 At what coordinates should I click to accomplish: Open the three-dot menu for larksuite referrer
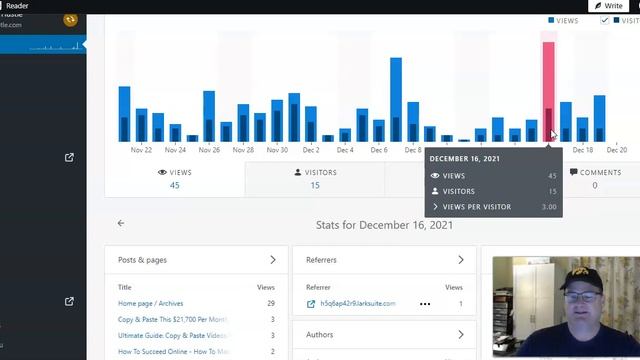(425, 304)
